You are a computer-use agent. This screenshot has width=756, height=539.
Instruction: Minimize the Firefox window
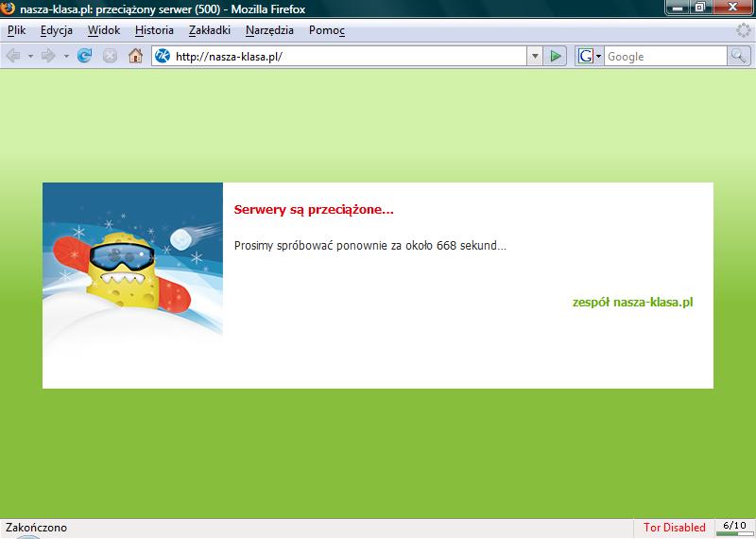coord(679,8)
